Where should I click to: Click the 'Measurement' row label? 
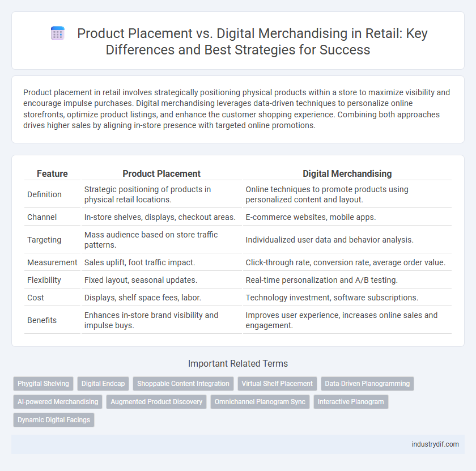pos(52,262)
